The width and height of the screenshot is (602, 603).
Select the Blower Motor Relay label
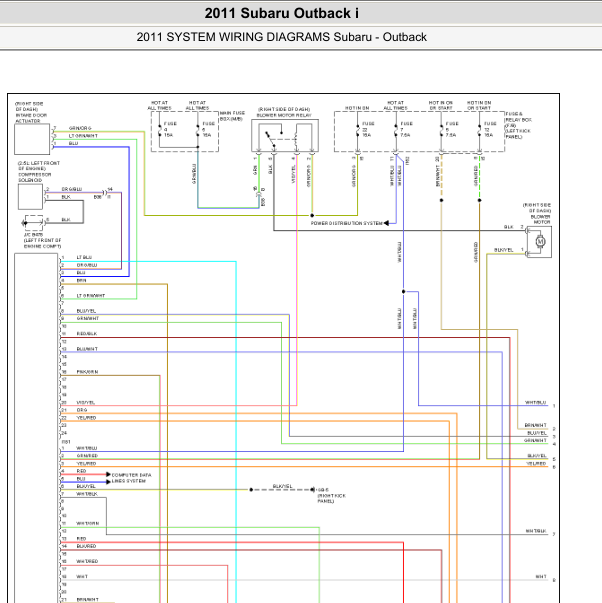point(284,112)
